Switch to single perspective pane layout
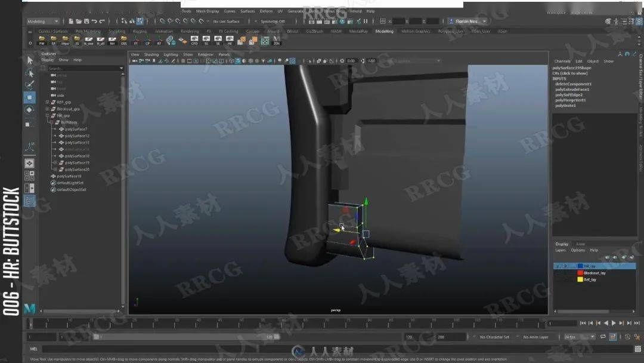This screenshot has width=644, height=363. (30, 164)
